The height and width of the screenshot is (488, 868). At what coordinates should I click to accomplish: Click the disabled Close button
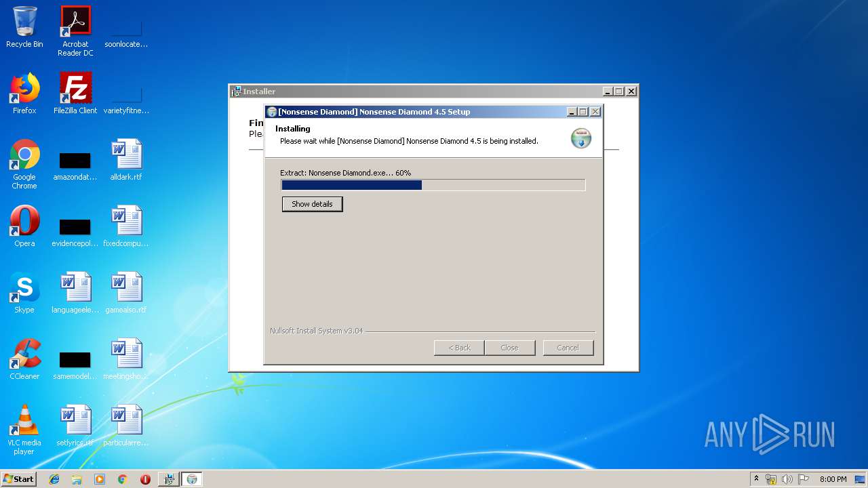(509, 348)
